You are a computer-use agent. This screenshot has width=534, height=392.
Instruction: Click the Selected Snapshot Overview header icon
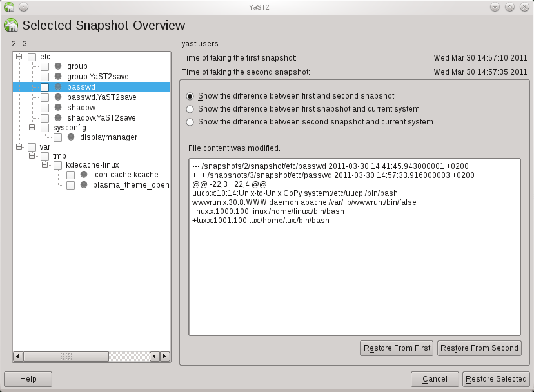point(10,25)
